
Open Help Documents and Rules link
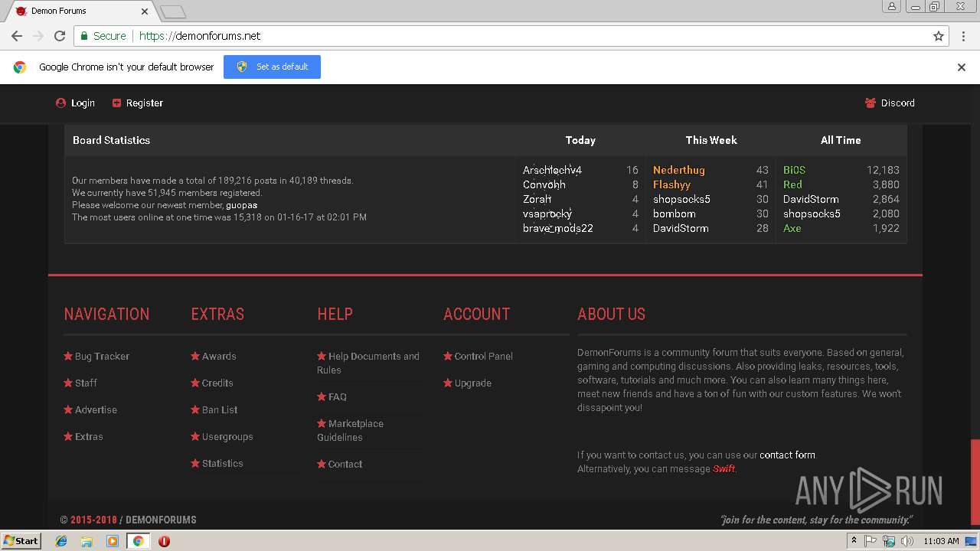click(368, 363)
